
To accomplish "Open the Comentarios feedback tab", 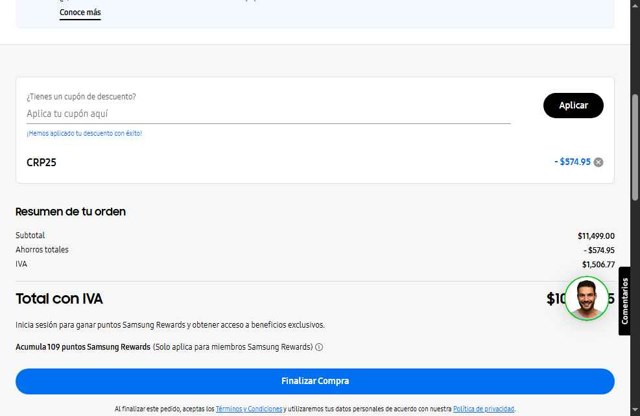I will tap(624, 301).
